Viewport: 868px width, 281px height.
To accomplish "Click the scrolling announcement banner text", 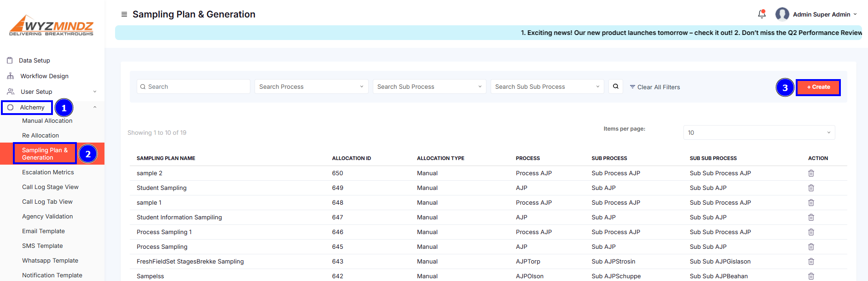I will pyautogui.click(x=691, y=33).
